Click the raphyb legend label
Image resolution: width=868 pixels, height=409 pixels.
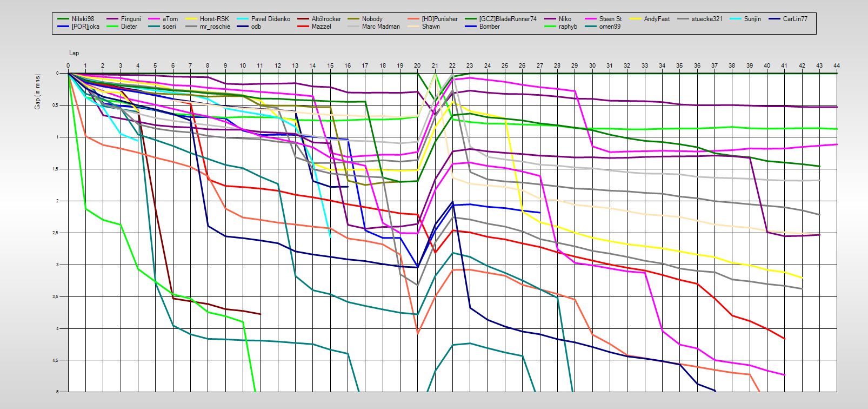pos(567,27)
